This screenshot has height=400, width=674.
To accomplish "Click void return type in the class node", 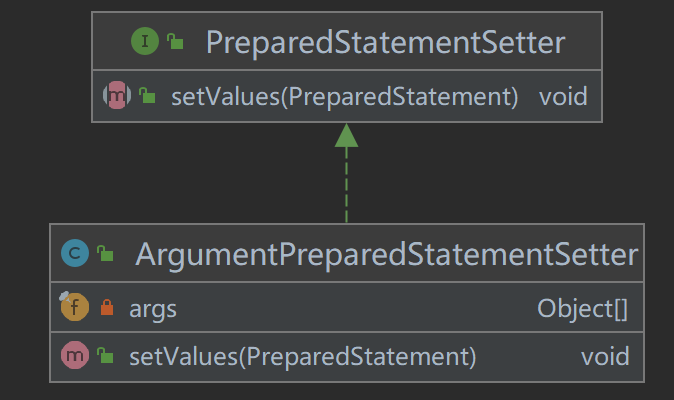I will tap(605, 356).
